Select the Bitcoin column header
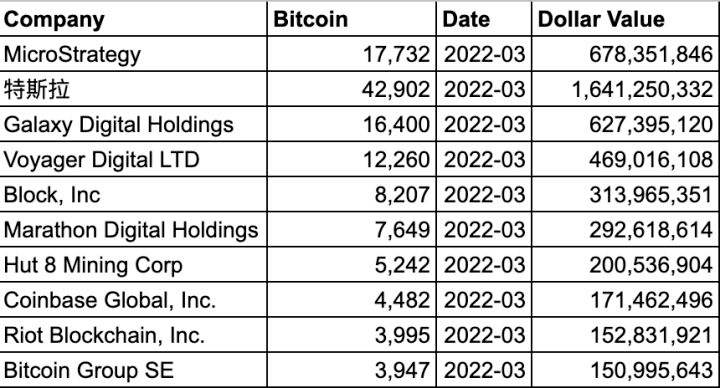720x388 pixels. click(351, 18)
